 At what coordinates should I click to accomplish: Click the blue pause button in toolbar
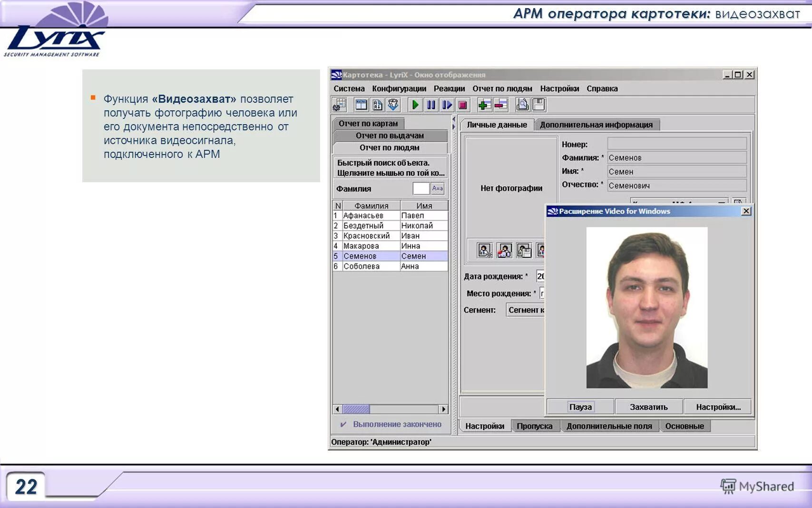pos(431,105)
